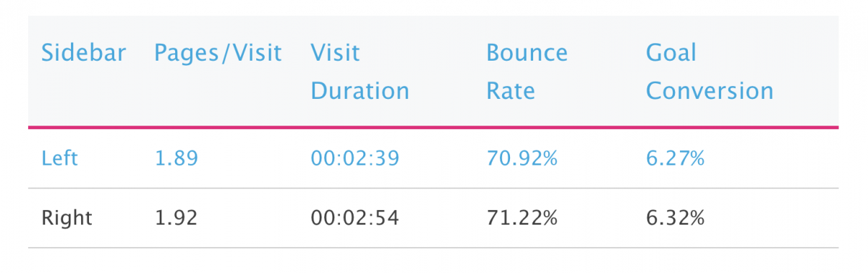Click the 1.89 pages per visit value
Screen dimensions: 868x273
pos(176,158)
